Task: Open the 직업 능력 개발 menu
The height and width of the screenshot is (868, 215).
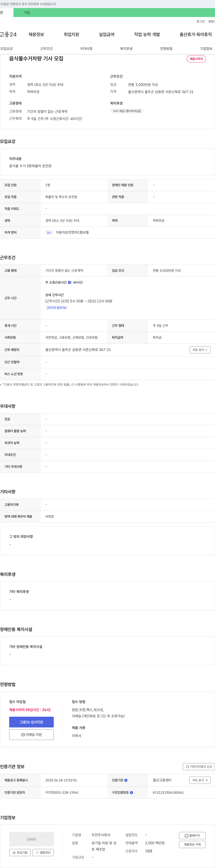Action: pos(147,34)
